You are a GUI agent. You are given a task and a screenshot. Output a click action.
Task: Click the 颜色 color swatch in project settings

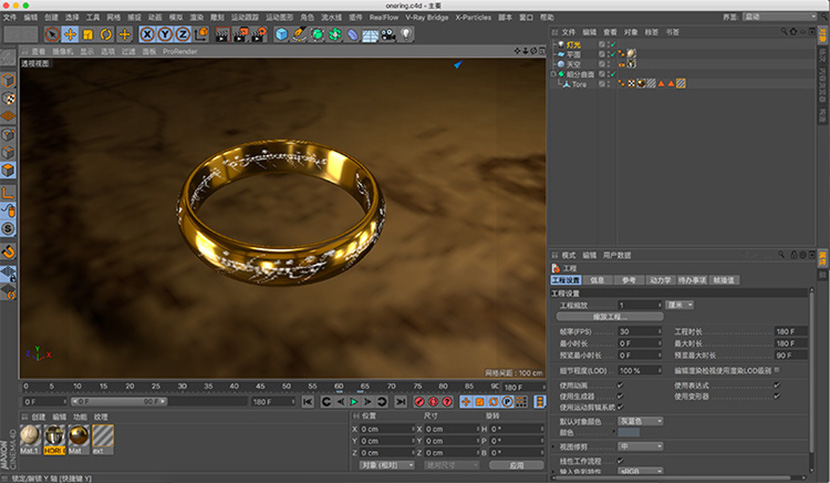tap(629, 433)
